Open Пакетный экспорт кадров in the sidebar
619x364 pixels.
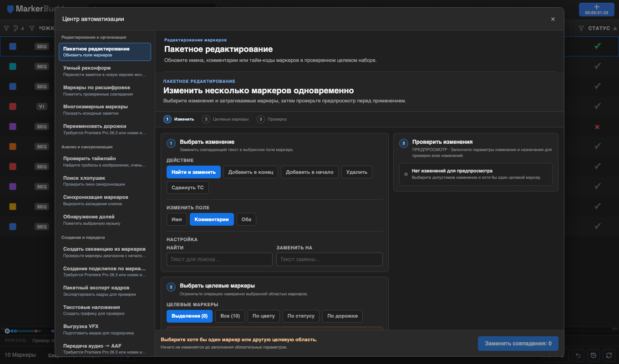click(x=105, y=291)
